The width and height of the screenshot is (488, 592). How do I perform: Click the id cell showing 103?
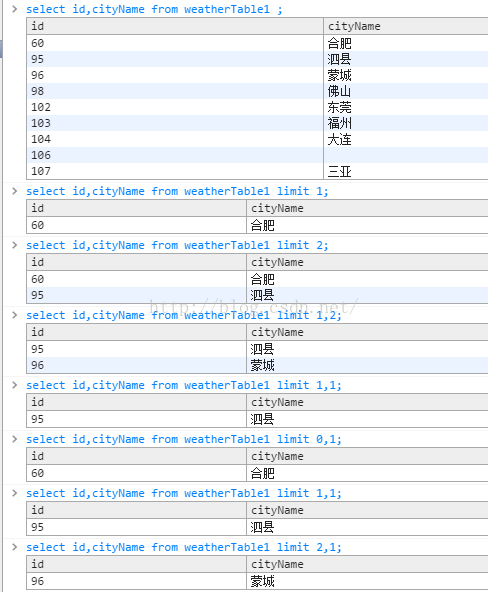(x=175, y=123)
